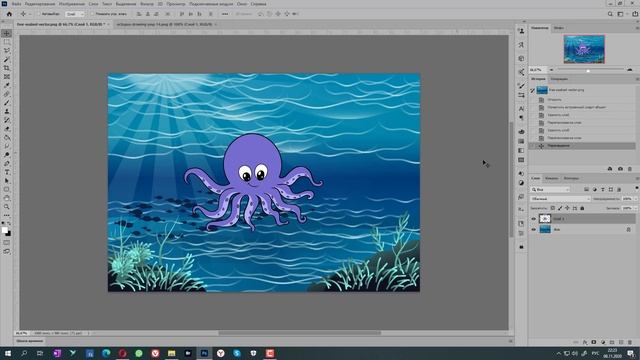Click the foreground color swatch
Screen dimensions: 640x360
click(x=5, y=230)
